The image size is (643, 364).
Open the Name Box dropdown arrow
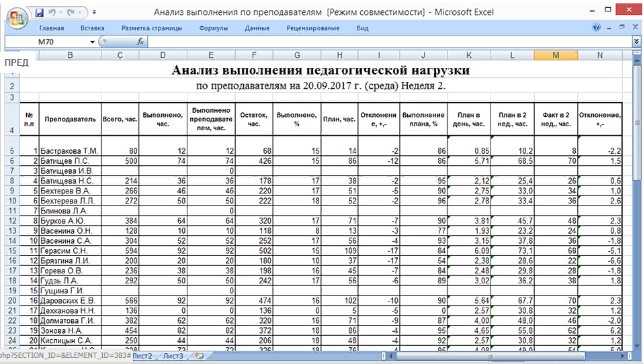pyautogui.click(x=93, y=42)
